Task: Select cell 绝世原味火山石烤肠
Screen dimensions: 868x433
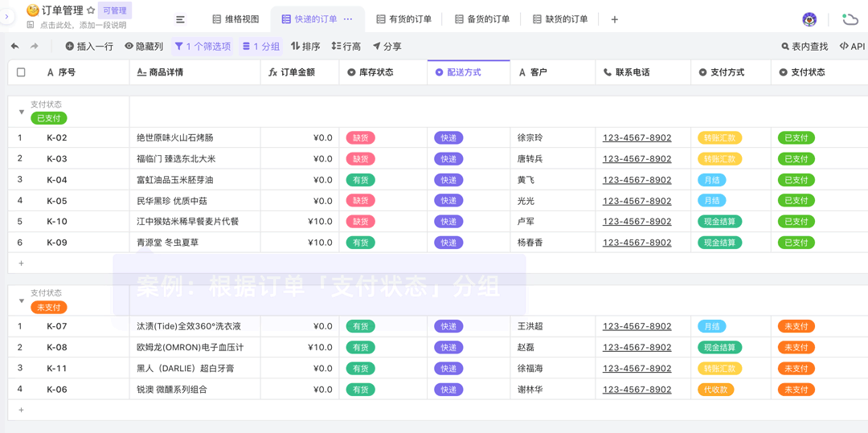Action: tap(194, 138)
